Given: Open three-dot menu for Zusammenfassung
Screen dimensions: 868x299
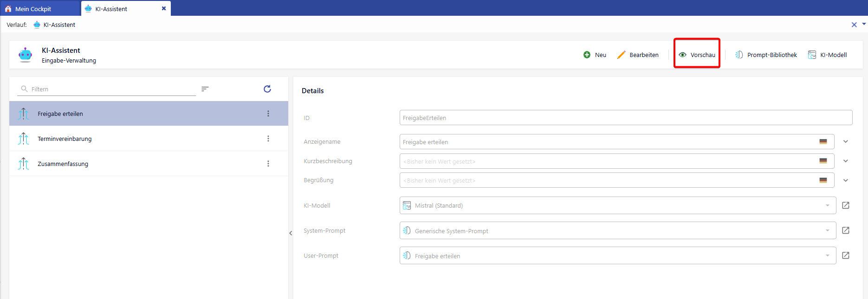Looking at the screenshot, I should click(x=268, y=164).
